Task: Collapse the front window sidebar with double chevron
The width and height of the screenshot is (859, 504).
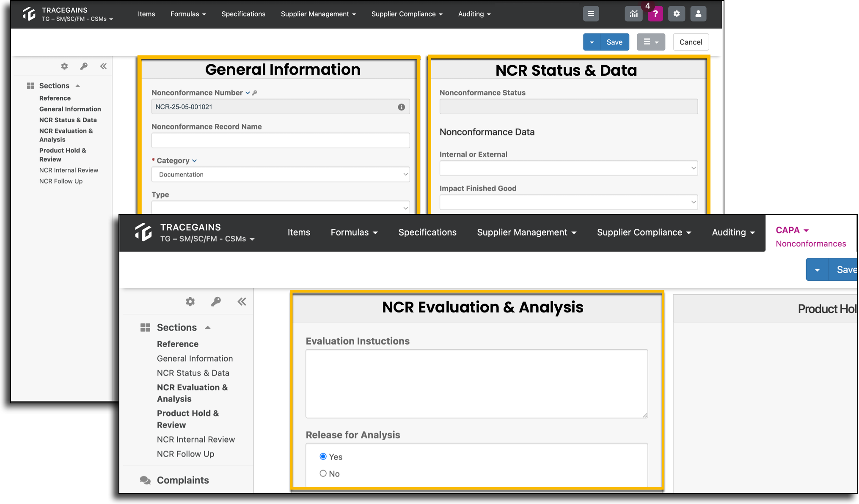Action: 242,301
